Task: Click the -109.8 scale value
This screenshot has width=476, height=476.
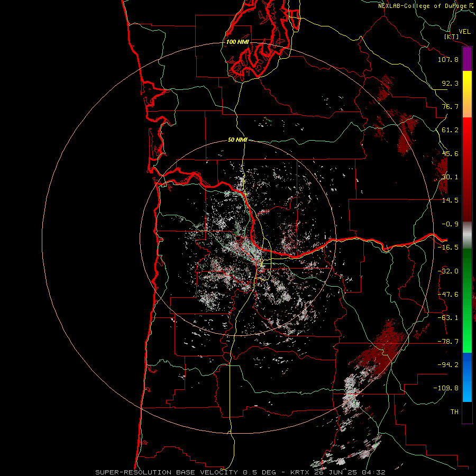Action: pyautogui.click(x=446, y=388)
